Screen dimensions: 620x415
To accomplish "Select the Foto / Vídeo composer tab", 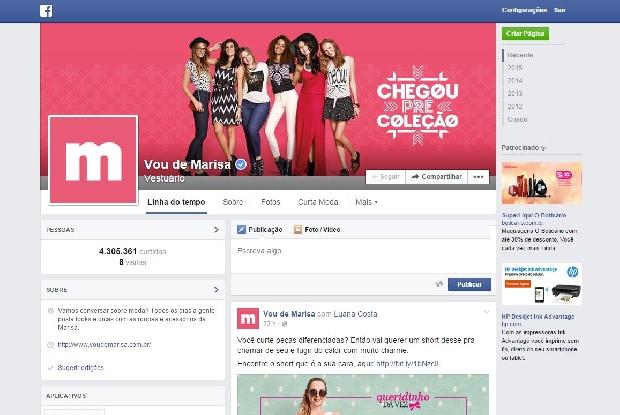I will coord(317,230).
